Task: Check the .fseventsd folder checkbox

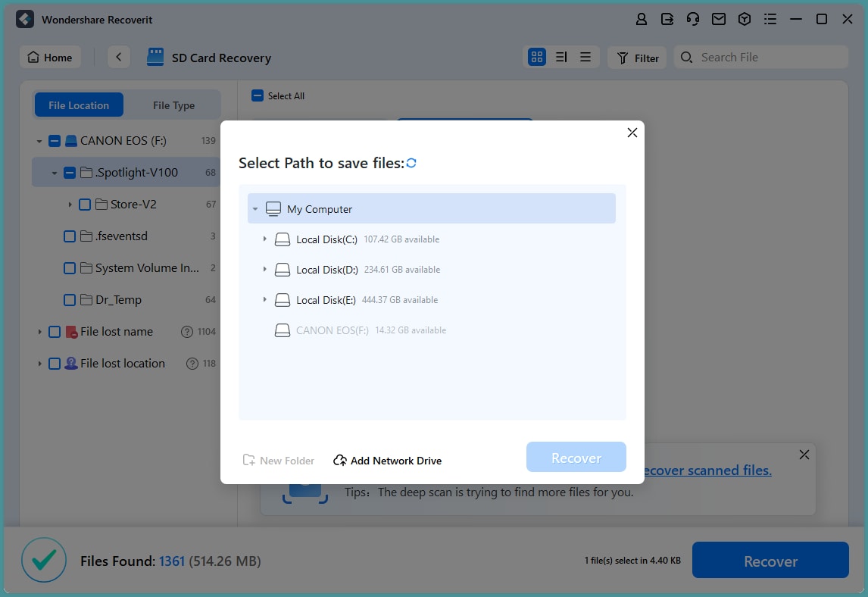Action: point(69,236)
